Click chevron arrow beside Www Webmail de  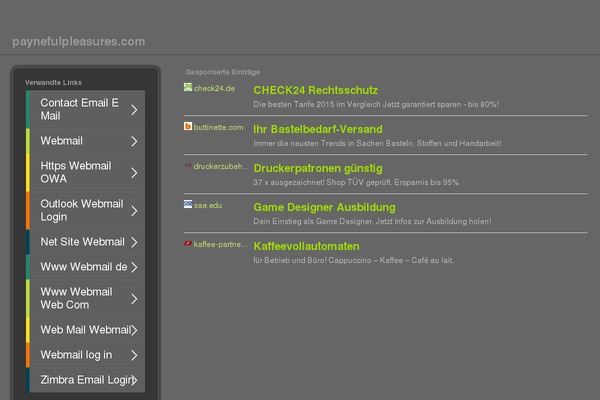pyautogui.click(x=134, y=267)
